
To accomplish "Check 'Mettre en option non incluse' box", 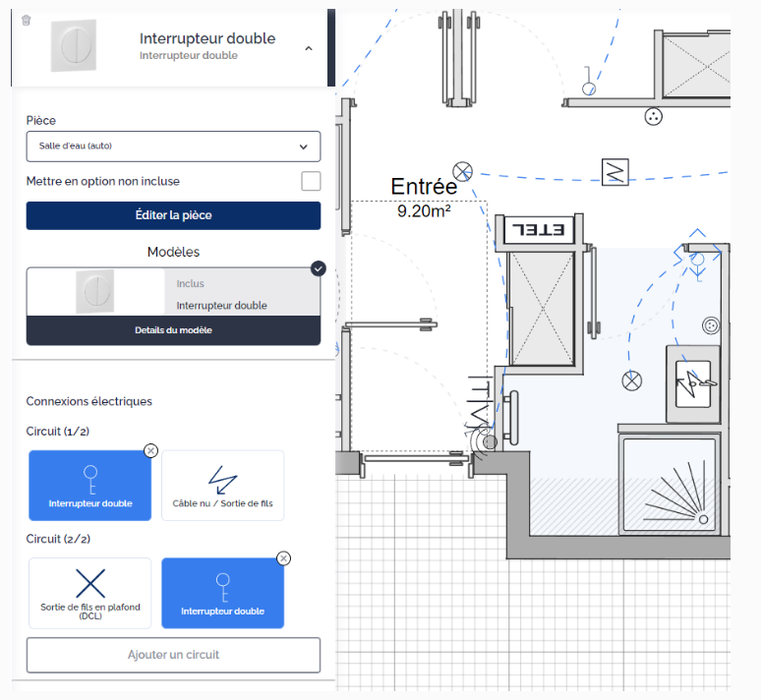I will click(x=311, y=181).
